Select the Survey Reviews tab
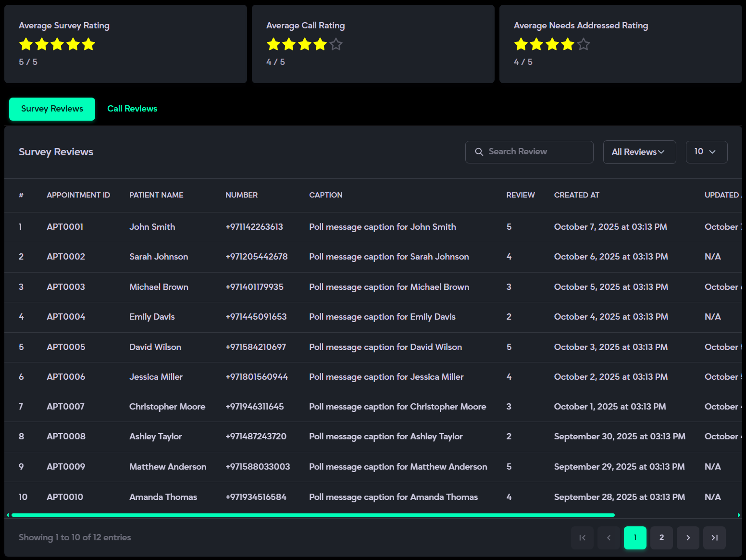Screen dimensions: 746x560 coord(52,109)
